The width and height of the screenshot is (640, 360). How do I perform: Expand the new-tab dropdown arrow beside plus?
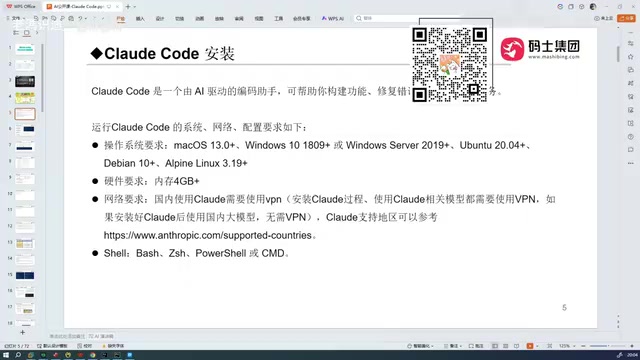(135, 7)
